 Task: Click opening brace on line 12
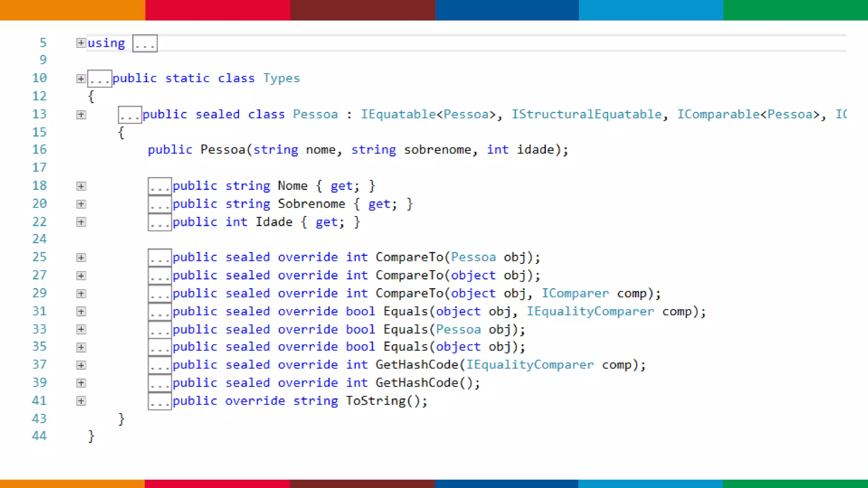(91, 97)
